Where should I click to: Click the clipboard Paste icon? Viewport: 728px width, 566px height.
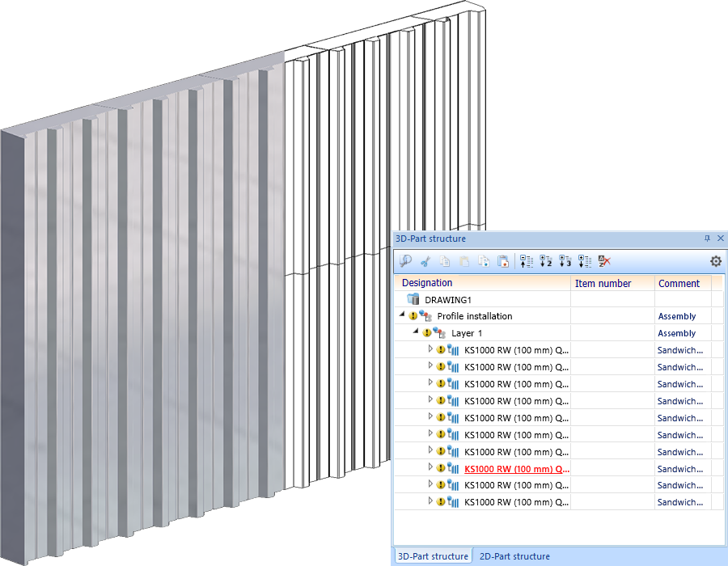point(463,261)
